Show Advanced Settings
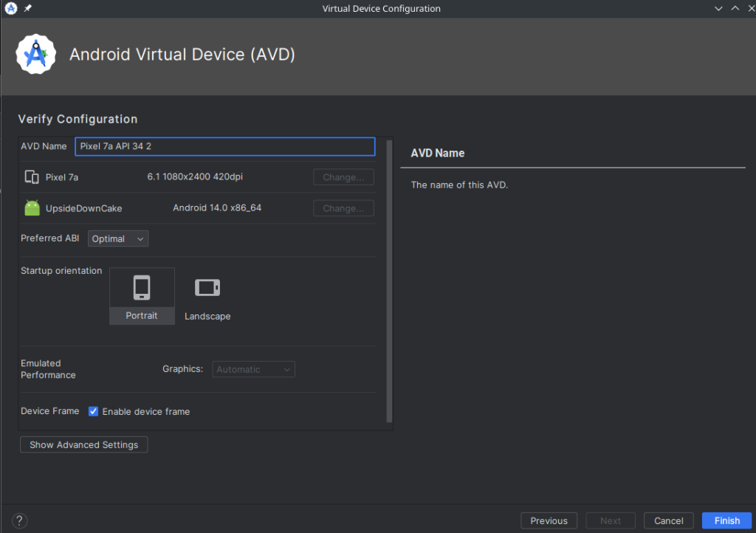This screenshot has height=533, width=756. pyautogui.click(x=83, y=444)
